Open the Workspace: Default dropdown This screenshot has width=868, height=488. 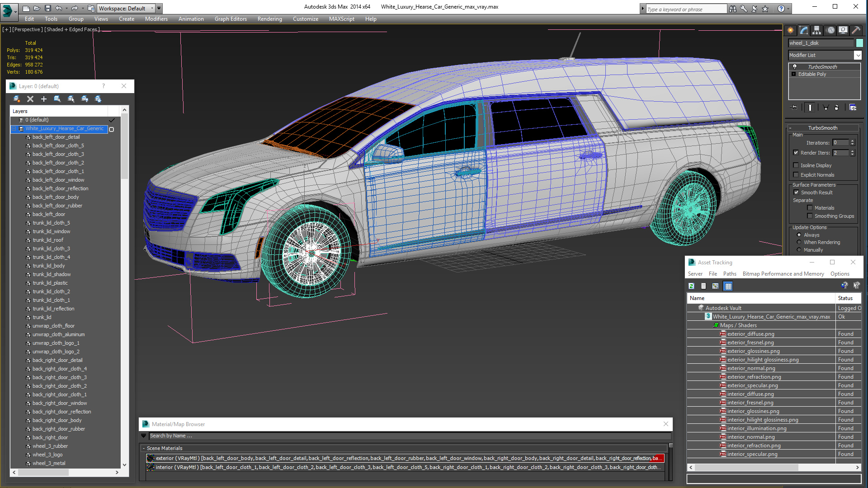(x=127, y=8)
